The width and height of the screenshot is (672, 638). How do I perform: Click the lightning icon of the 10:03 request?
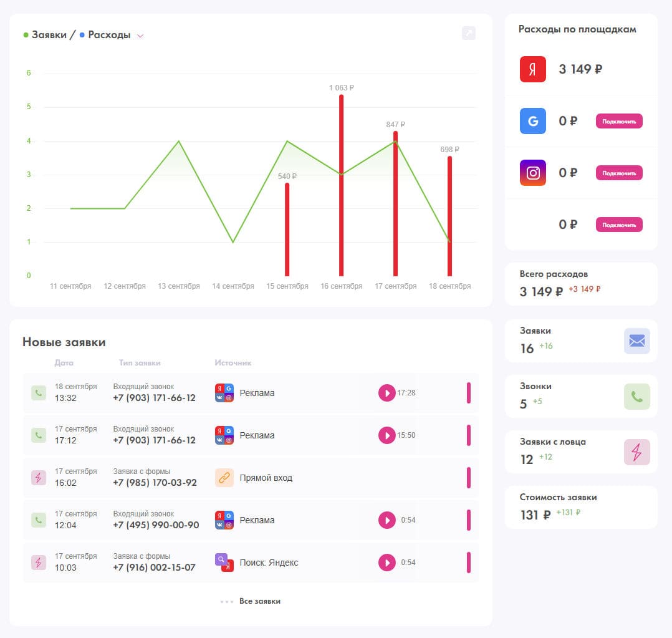point(39,563)
